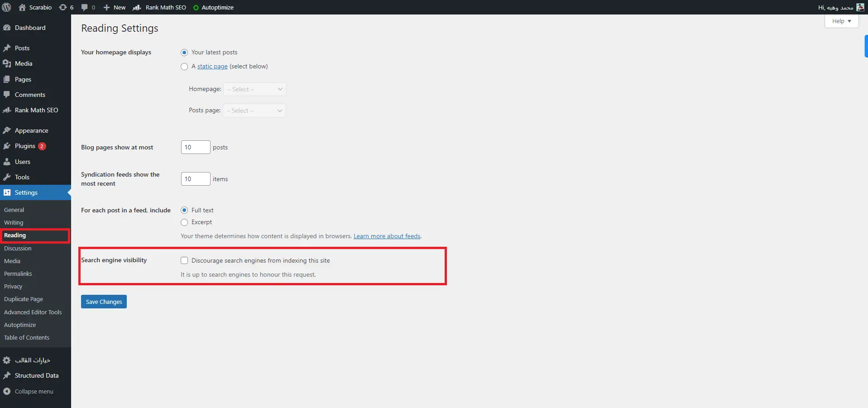Image resolution: width=868 pixels, height=408 pixels.
Task: Select the Excerpt feed option
Action: [184, 222]
